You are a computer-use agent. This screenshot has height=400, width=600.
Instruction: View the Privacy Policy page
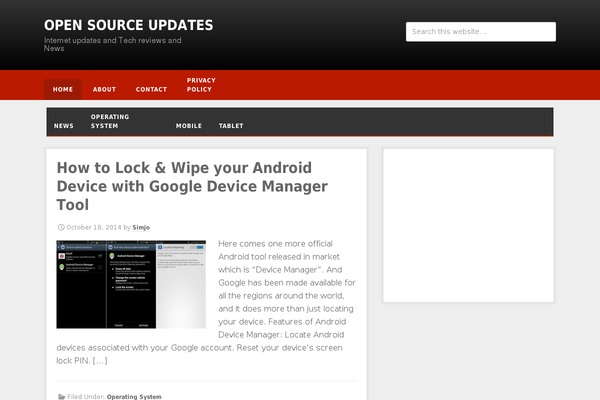[x=201, y=85]
